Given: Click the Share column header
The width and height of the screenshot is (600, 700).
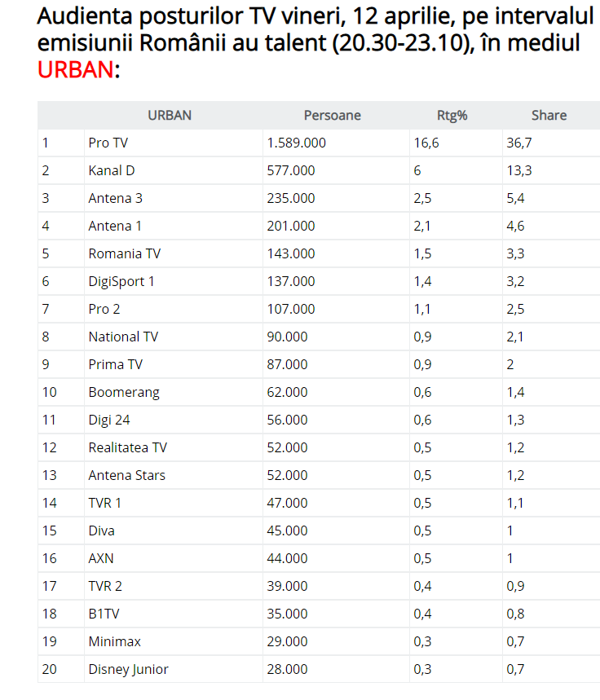Looking at the screenshot, I should tap(549, 115).
